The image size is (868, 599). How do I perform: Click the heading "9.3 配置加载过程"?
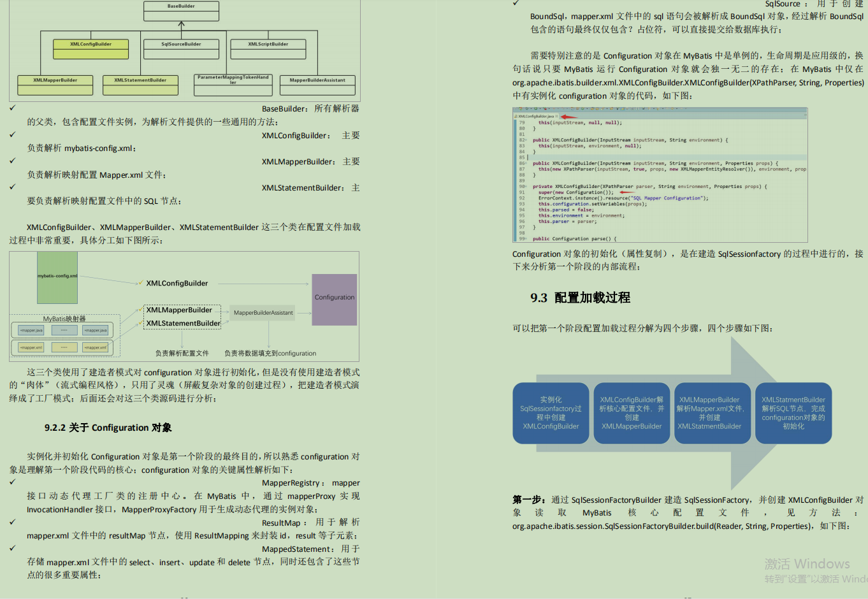580,298
